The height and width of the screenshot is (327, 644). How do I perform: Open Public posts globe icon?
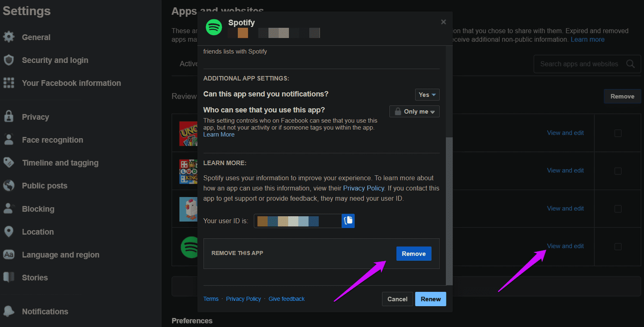coord(9,185)
